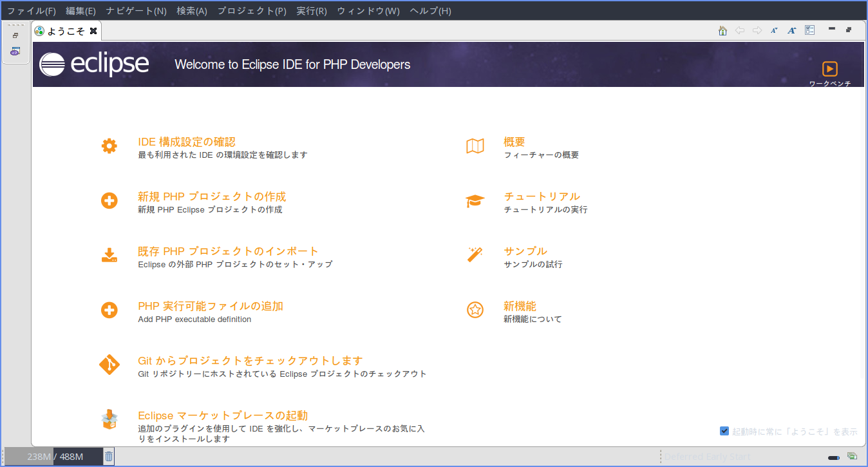The height and width of the screenshot is (467, 868).
Task: Open the 実行(R) menu
Action: pyautogui.click(x=312, y=11)
